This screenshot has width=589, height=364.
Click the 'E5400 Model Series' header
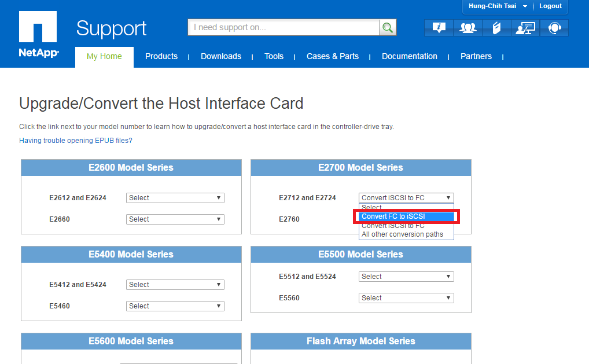(x=131, y=254)
